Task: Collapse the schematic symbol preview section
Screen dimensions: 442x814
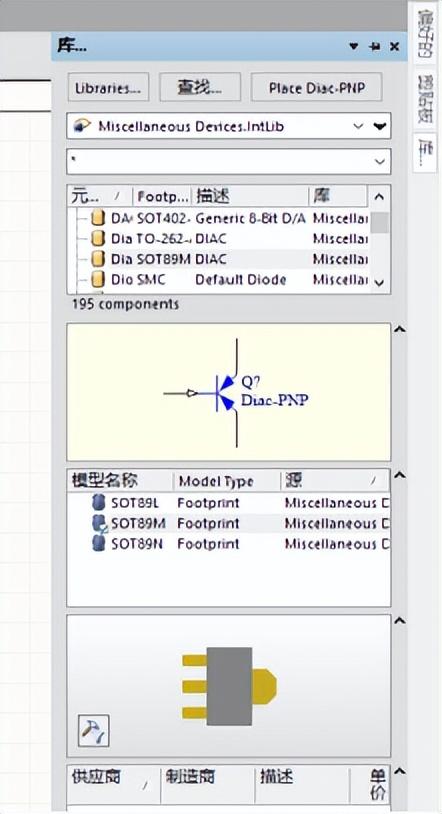Action: tap(399, 330)
